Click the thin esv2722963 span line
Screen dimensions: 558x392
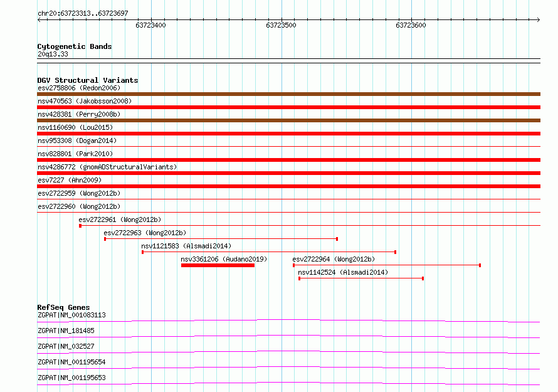click(x=221, y=239)
